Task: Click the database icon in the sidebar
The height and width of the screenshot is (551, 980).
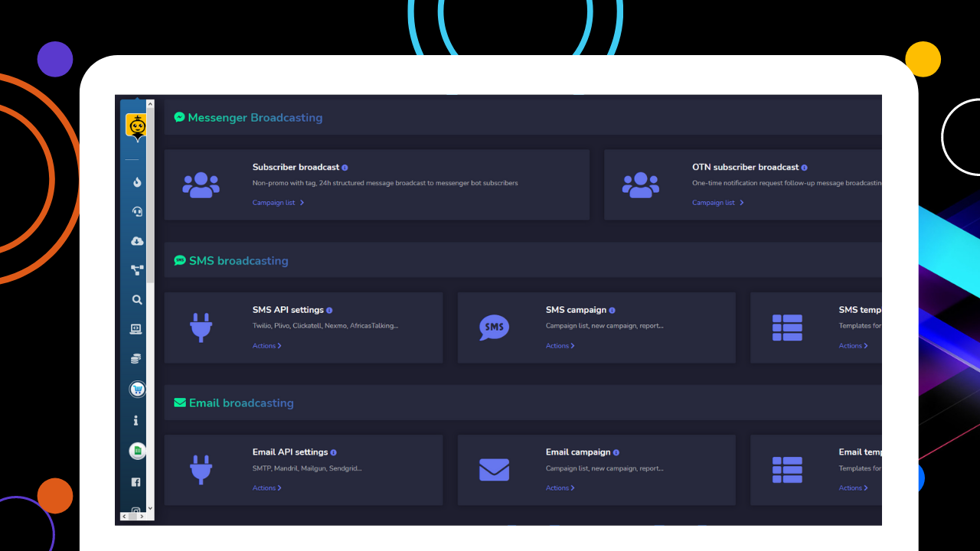Action: (x=136, y=357)
